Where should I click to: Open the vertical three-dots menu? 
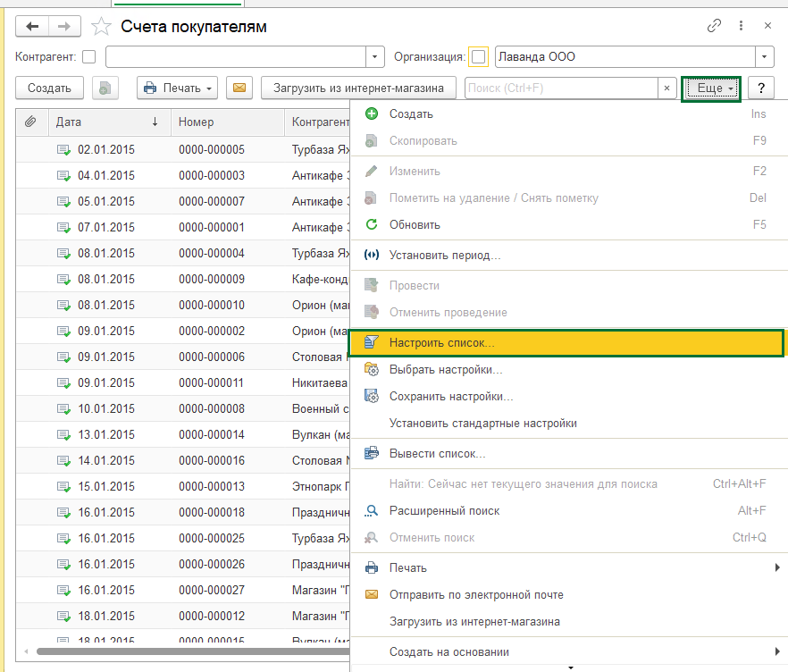pyautogui.click(x=741, y=26)
